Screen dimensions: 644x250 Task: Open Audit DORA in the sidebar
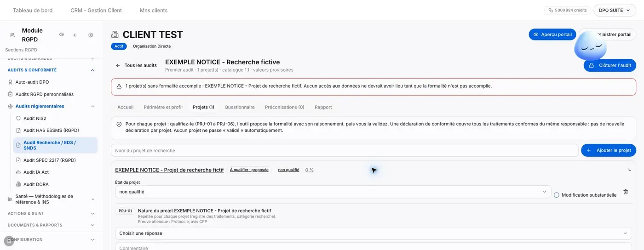point(36,184)
